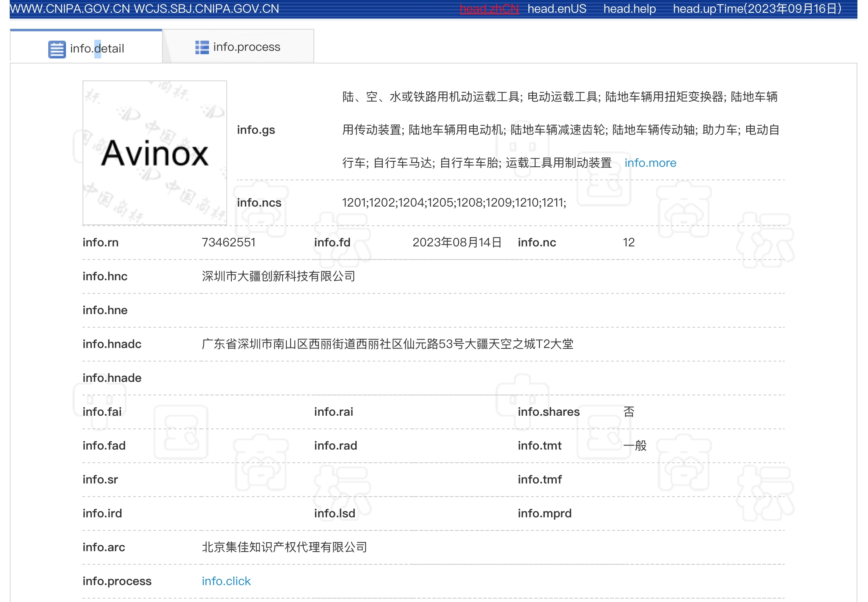868x602 pixels.
Task: Click the info.lsd label
Action: pyautogui.click(x=335, y=514)
